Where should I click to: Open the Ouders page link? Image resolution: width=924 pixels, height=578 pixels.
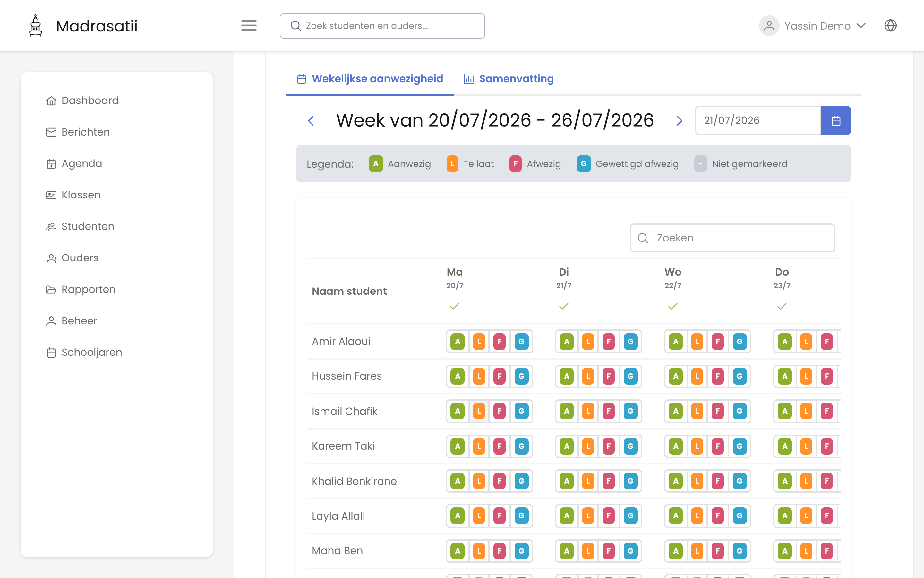coord(80,258)
